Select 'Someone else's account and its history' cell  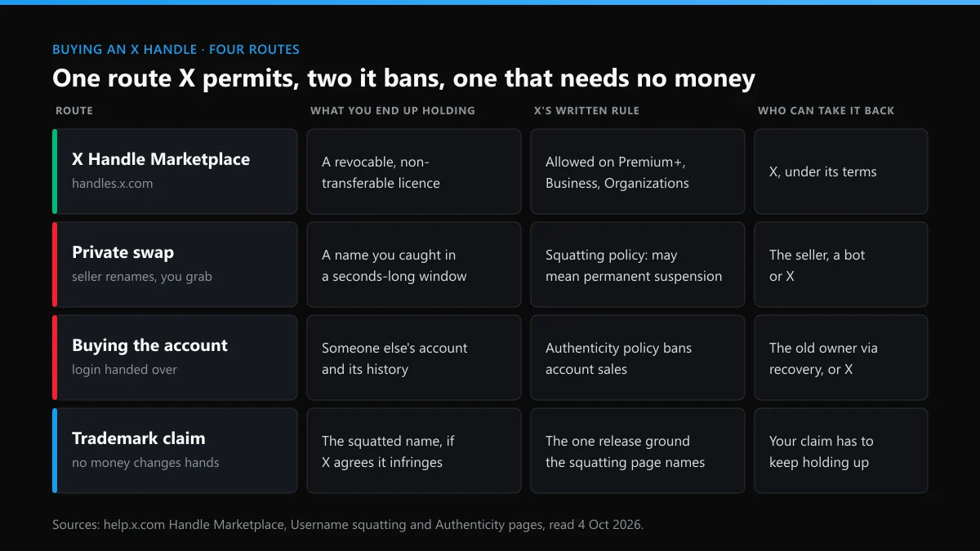414,358
